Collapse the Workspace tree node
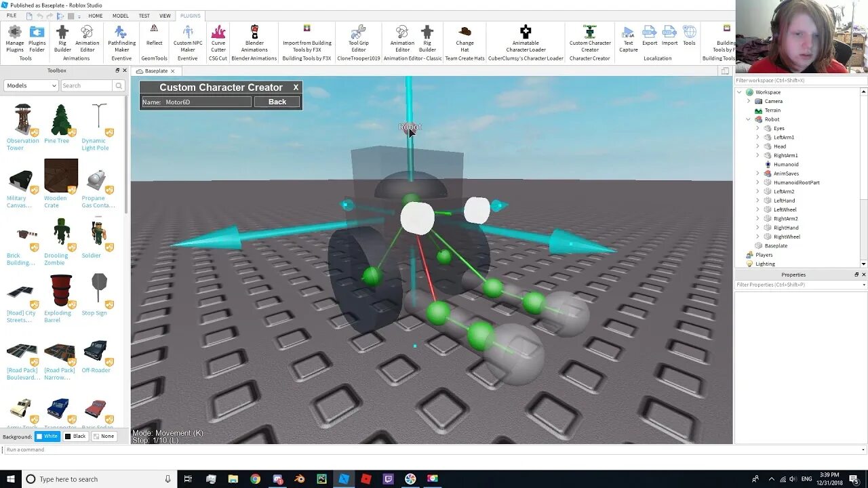Screen dimensions: 868x488 click(741, 92)
